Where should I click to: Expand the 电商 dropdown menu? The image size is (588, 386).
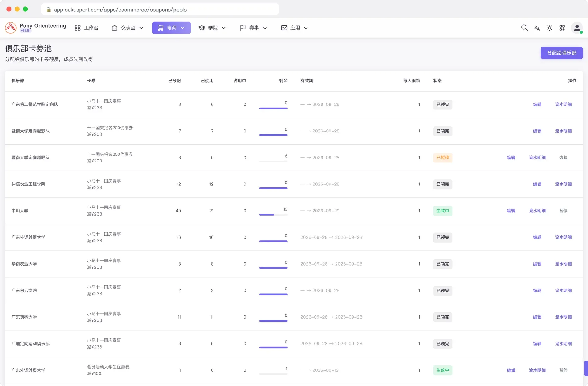(x=171, y=28)
